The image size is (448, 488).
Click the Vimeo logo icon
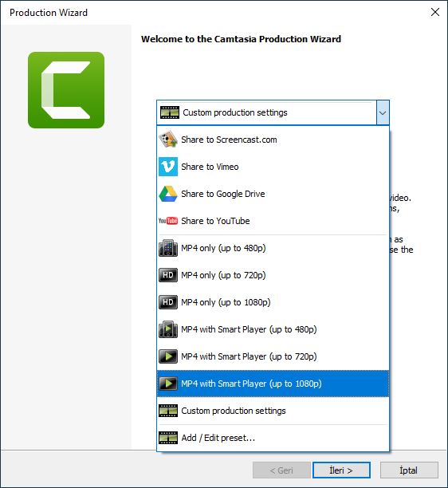(168, 167)
